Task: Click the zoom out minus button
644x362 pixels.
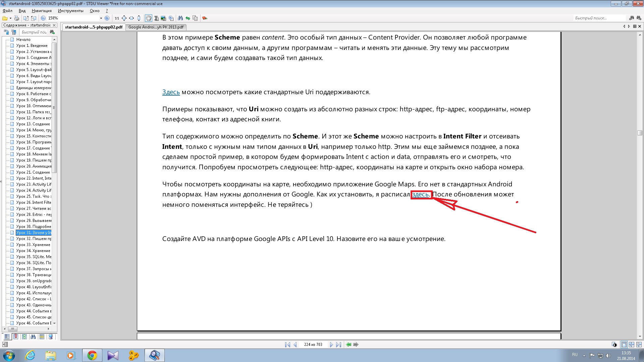Action: (43, 18)
